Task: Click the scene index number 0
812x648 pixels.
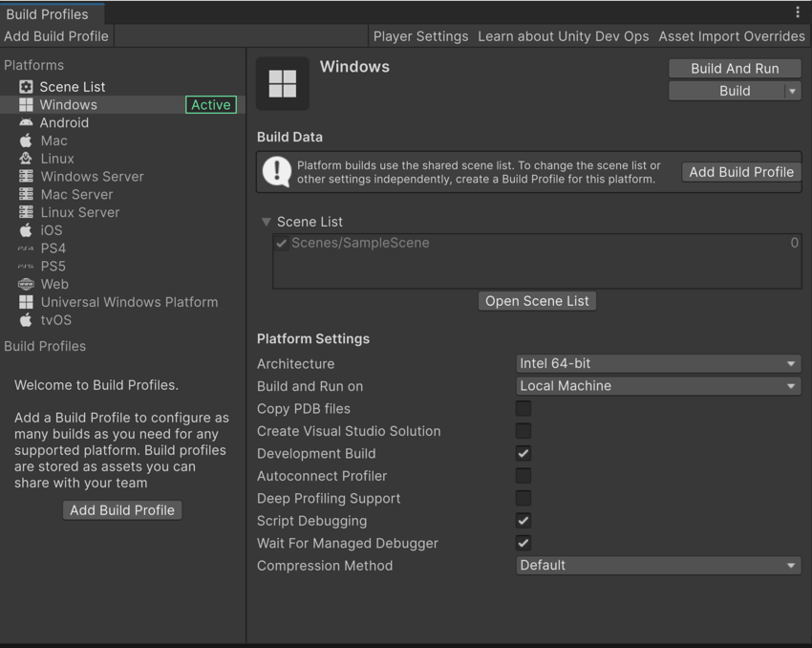Action: click(794, 243)
